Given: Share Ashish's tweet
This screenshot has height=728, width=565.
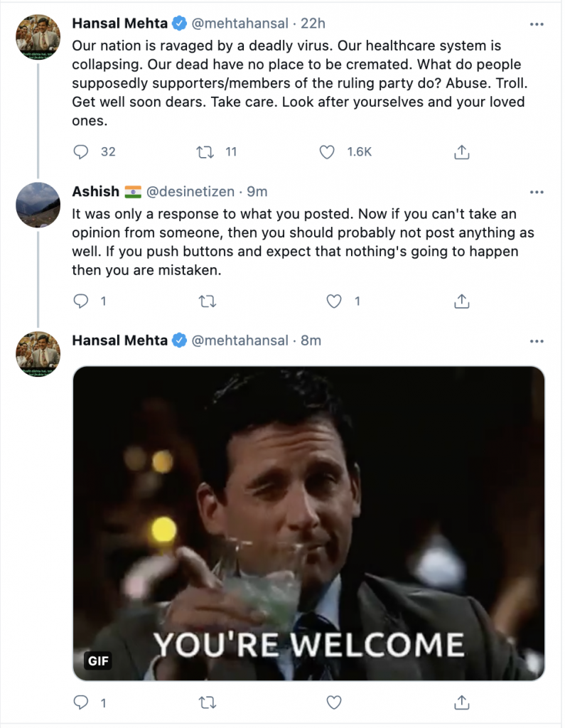Looking at the screenshot, I should pyautogui.click(x=461, y=301).
